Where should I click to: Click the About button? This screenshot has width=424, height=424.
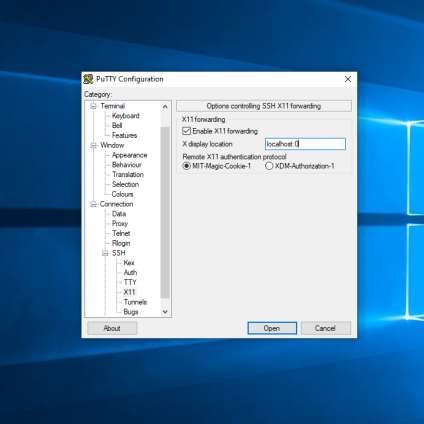pyautogui.click(x=112, y=328)
